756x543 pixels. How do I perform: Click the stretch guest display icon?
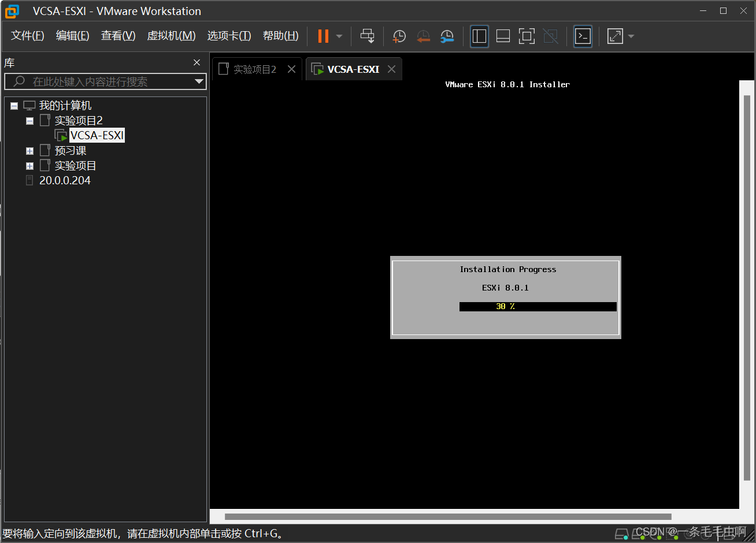click(615, 36)
